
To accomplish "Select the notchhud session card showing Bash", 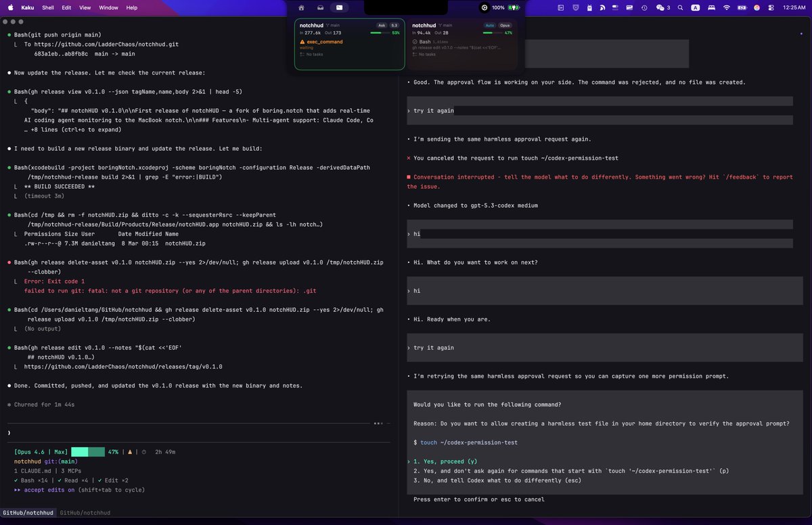I will tap(463, 44).
